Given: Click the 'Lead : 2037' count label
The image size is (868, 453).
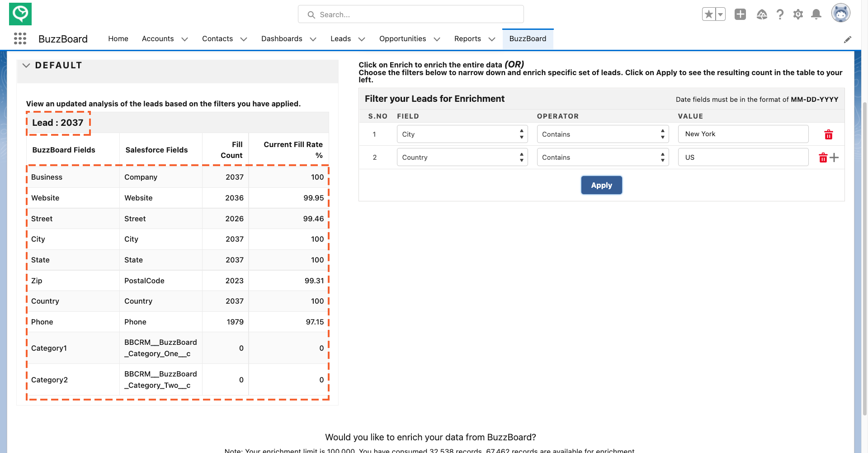Looking at the screenshot, I should click(x=58, y=123).
